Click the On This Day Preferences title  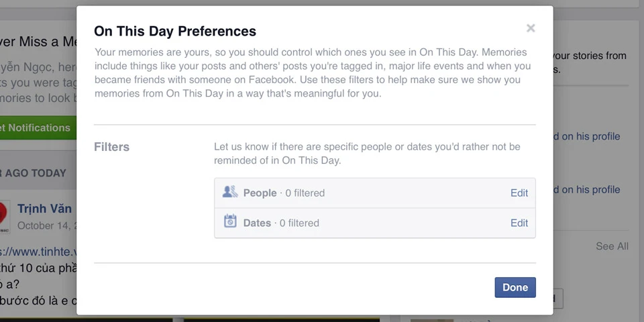coord(175,31)
